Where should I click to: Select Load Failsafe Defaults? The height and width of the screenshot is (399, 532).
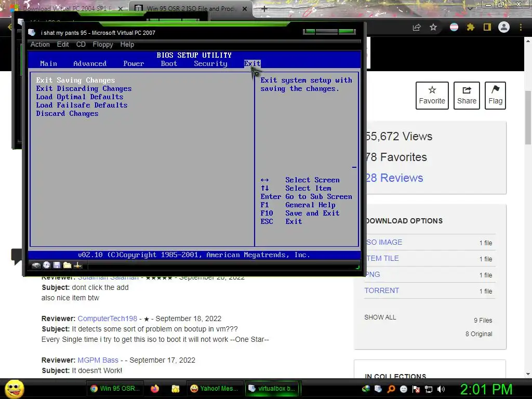(x=82, y=105)
